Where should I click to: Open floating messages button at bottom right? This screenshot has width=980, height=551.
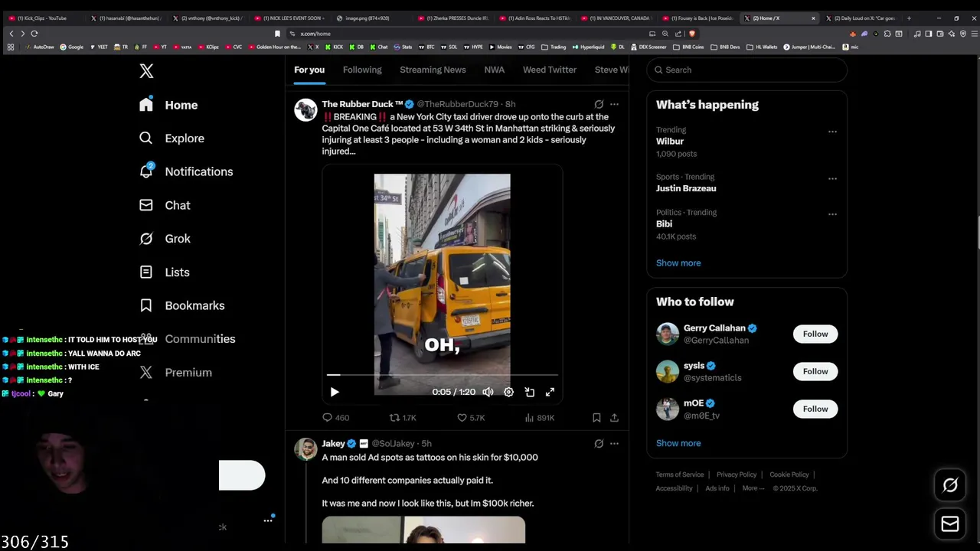coord(950,524)
